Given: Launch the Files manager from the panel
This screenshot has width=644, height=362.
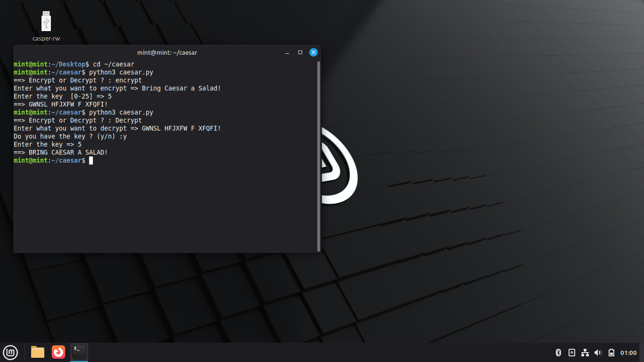Looking at the screenshot, I should tap(38, 352).
